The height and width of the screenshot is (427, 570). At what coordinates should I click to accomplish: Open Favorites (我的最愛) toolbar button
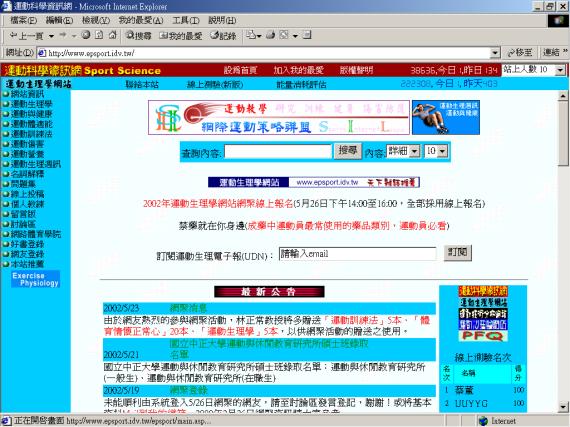pos(181,36)
